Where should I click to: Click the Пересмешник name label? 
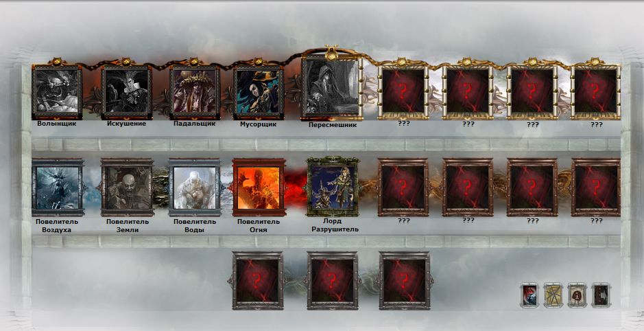coord(333,125)
